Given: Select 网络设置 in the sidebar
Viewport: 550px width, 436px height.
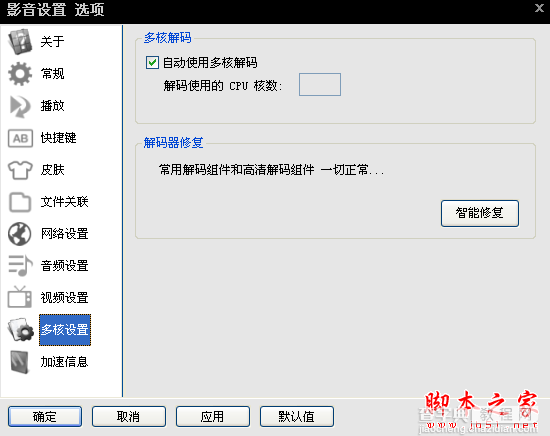Looking at the screenshot, I should click(65, 234).
